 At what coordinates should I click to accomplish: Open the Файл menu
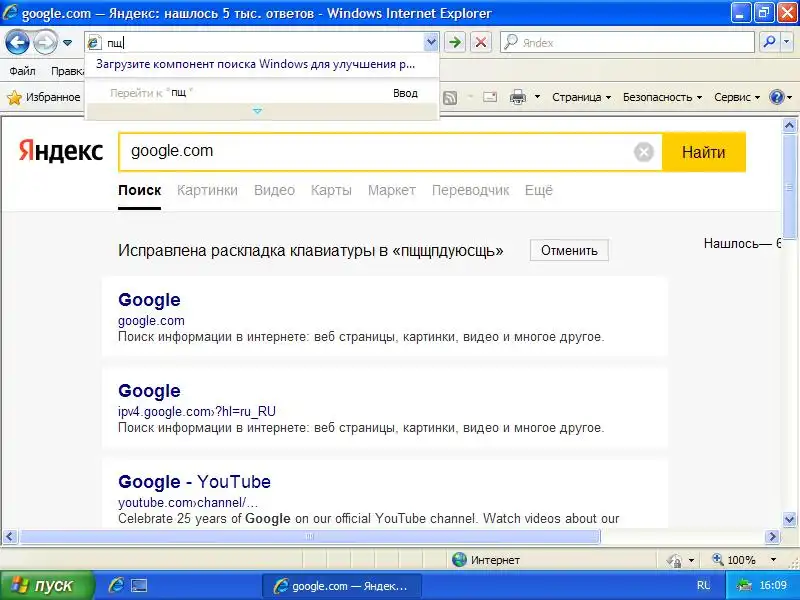coord(22,71)
